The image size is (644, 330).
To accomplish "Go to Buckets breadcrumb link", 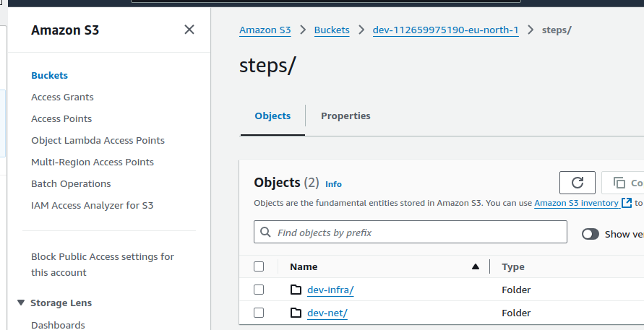I will [x=332, y=30].
